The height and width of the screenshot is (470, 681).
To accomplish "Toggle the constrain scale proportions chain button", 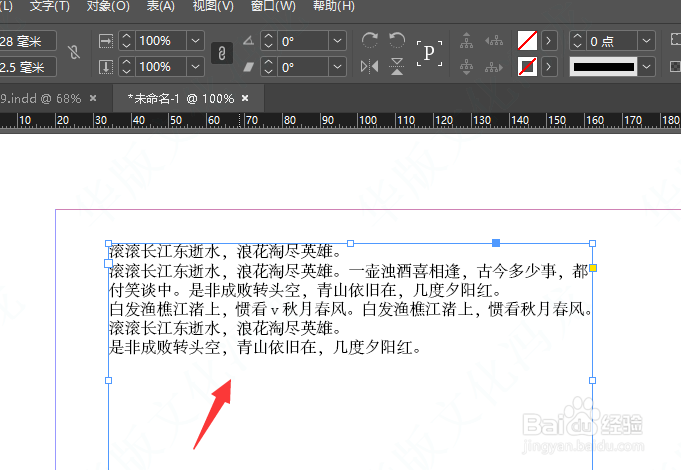I will [x=221, y=53].
